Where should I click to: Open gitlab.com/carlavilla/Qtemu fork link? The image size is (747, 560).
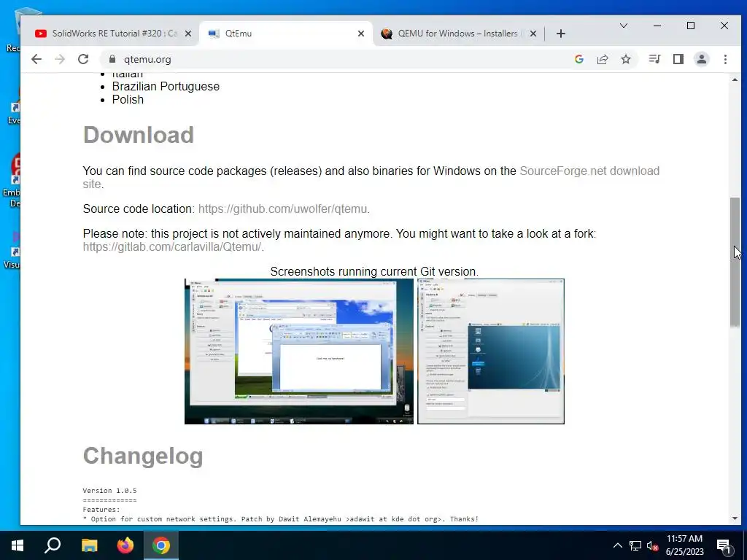pos(172,247)
